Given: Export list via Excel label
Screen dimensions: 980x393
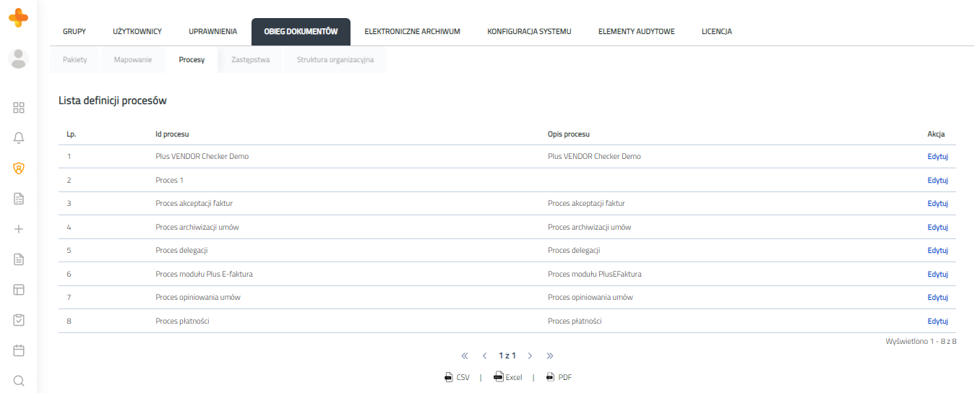Looking at the screenshot, I should pyautogui.click(x=513, y=377).
